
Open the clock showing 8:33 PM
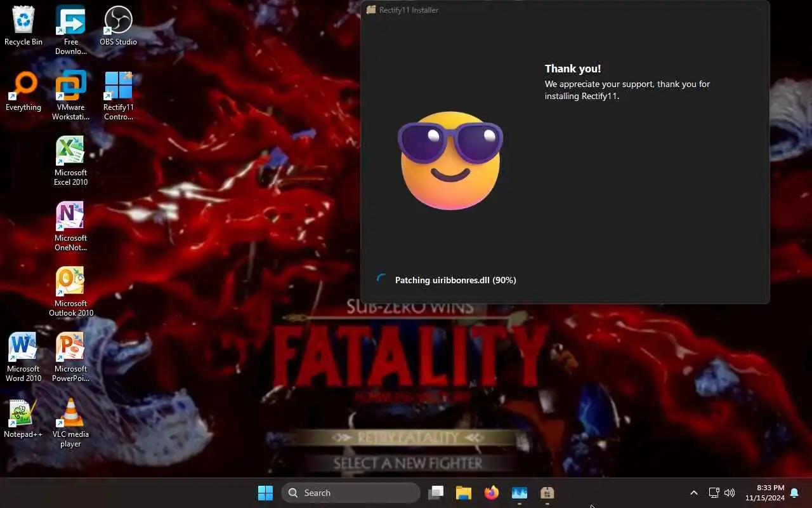[764, 493]
